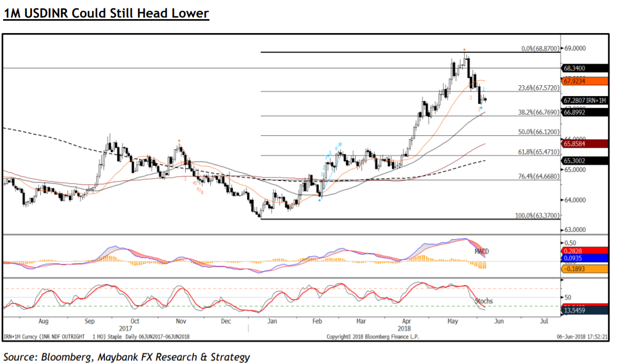638x364 pixels.
Task: Click the 38.2%(66.7690) retracement label
Action: [x=538, y=112]
